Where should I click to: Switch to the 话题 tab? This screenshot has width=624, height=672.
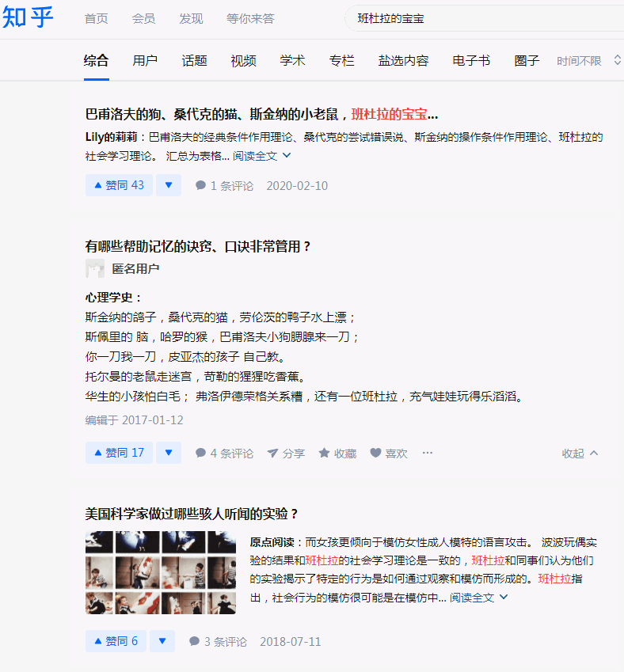194,60
